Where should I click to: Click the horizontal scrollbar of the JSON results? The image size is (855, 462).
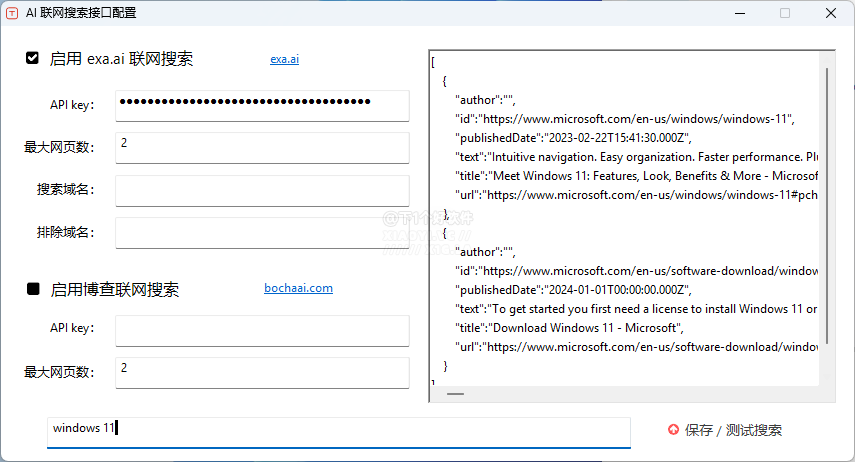(x=455, y=394)
